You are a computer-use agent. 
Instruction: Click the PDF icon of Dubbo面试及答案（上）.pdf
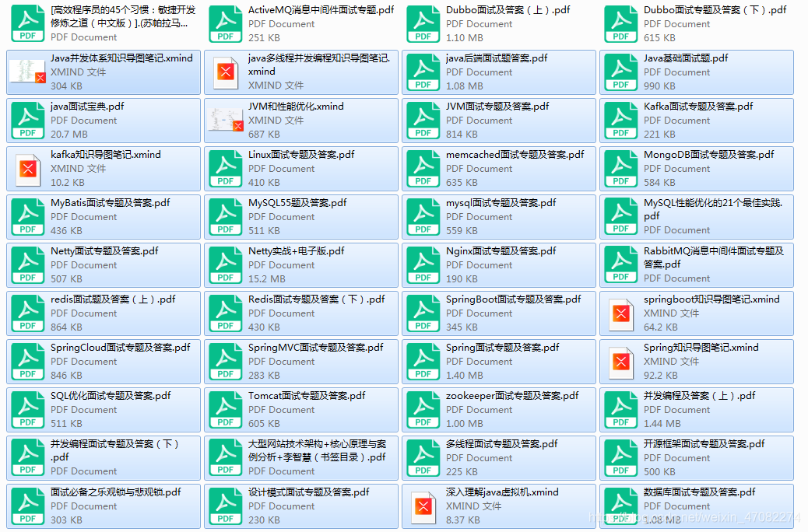423,23
